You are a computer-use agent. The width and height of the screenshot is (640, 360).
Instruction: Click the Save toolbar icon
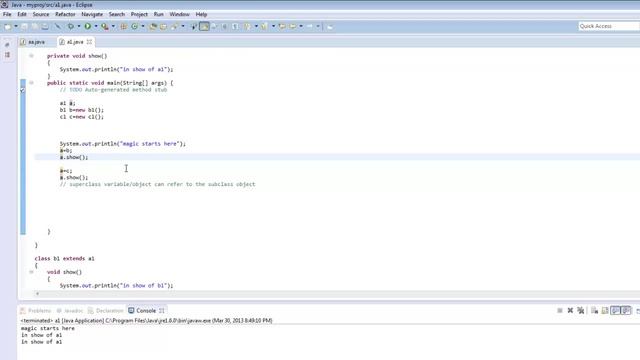click(x=24, y=27)
